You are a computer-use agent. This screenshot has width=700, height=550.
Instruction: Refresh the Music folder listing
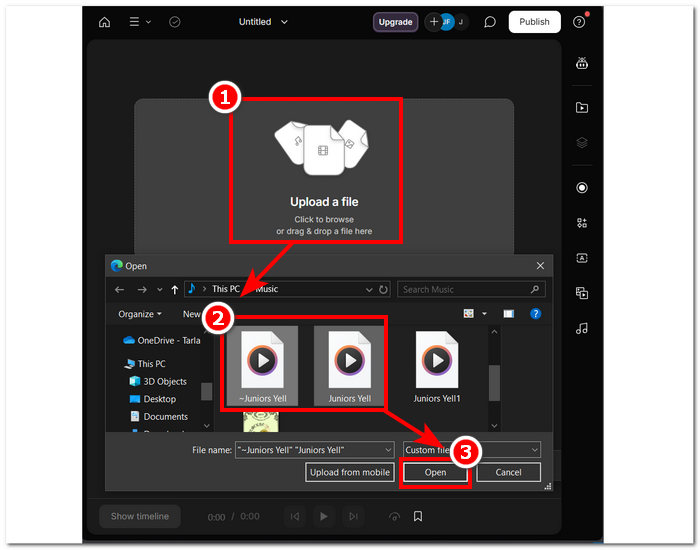coord(383,290)
